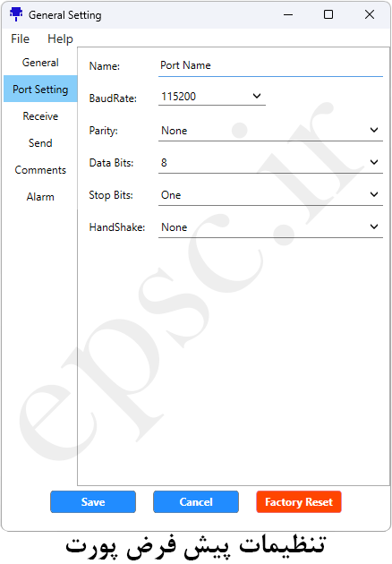Open the Help menu
Screen dimensions: 392x564
[x=60, y=38]
